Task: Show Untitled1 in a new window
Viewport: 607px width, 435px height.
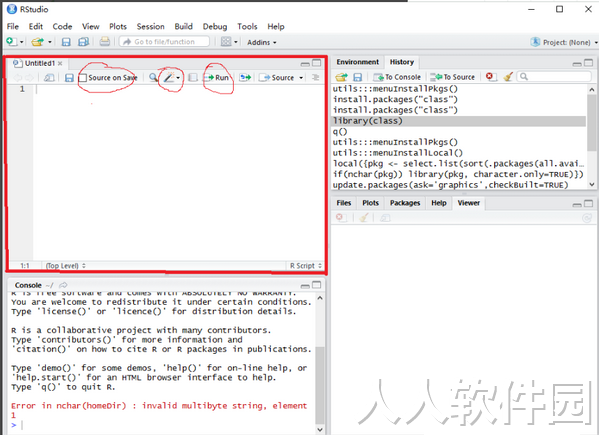Action: click(x=49, y=78)
